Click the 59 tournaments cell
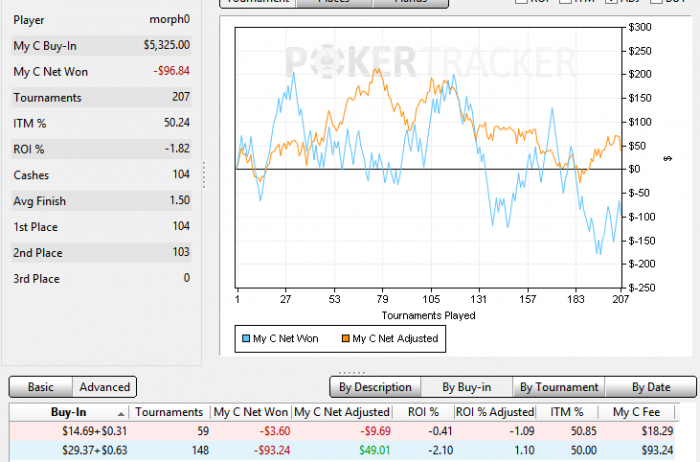Image resolution: width=700 pixels, height=462 pixels. tap(203, 431)
